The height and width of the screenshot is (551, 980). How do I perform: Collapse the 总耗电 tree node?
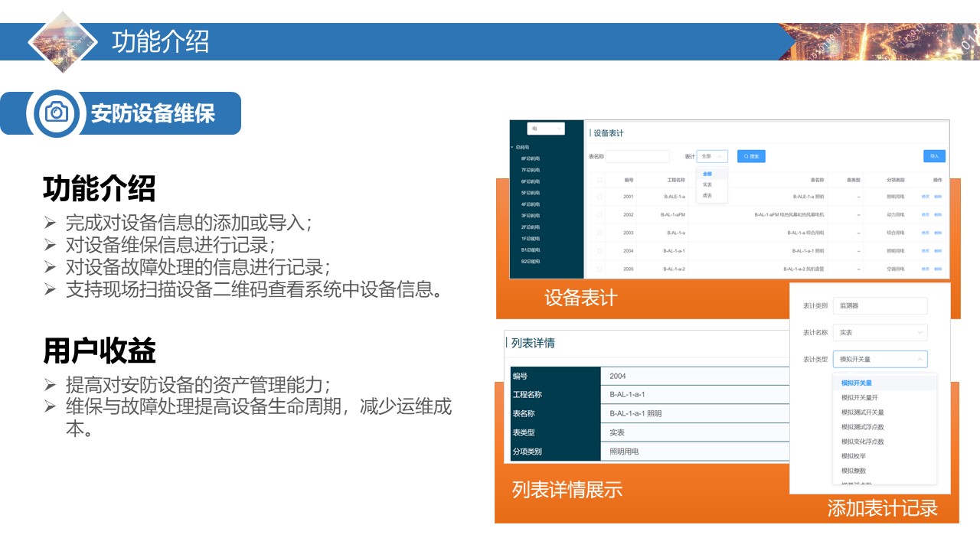pos(512,147)
